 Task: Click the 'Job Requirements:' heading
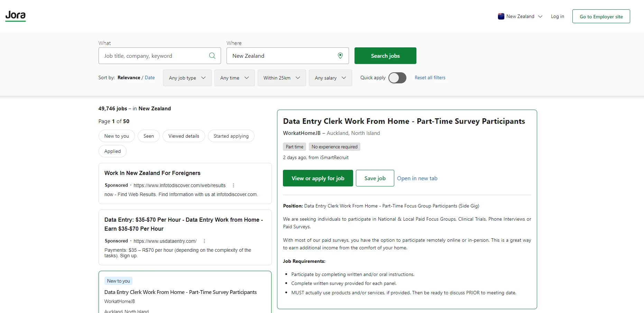[x=304, y=261]
